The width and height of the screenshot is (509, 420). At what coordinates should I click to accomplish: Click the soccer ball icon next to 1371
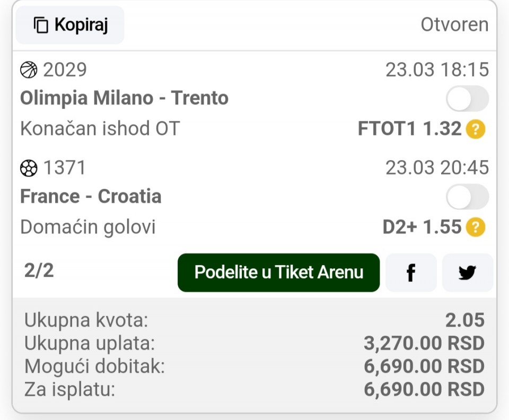pyautogui.click(x=29, y=168)
